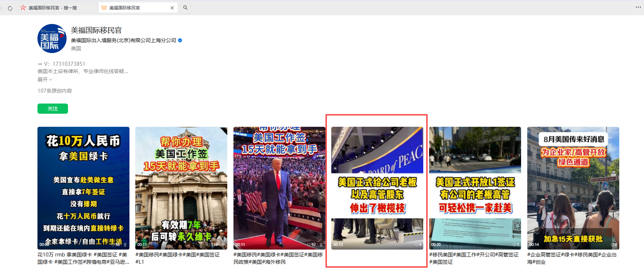Click the heart icon showing 98 likes
This screenshot has width=644, height=271.
[x=113, y=245]
